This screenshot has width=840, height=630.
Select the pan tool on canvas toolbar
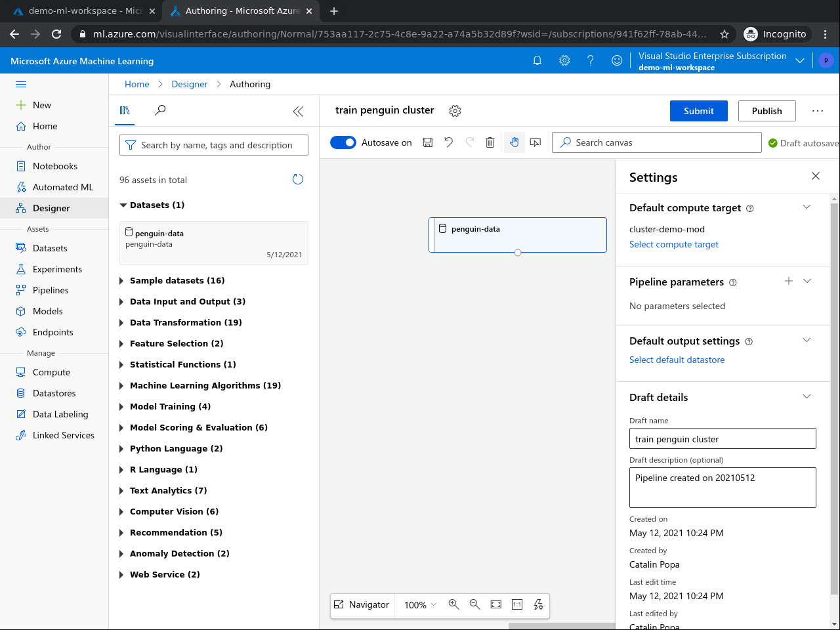click(514, 142)
